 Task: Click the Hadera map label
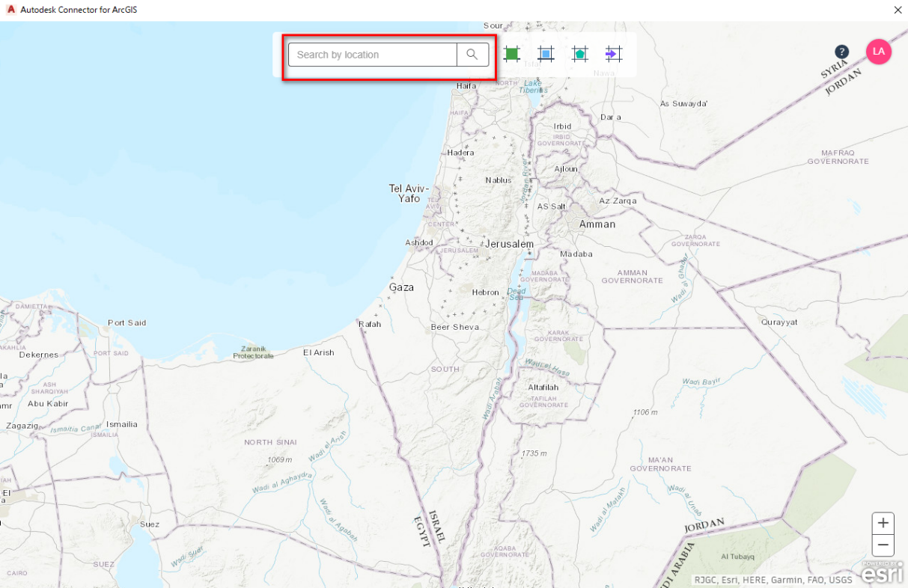point(460,153)
